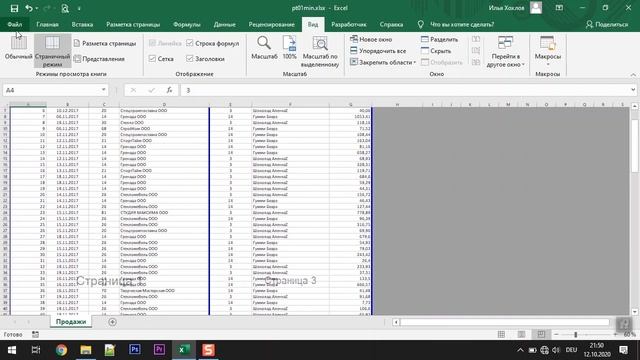This screenshot has height=360, width=640.
Task: Save the workbook from the quick access toolbar
Action: click(14, 8)
